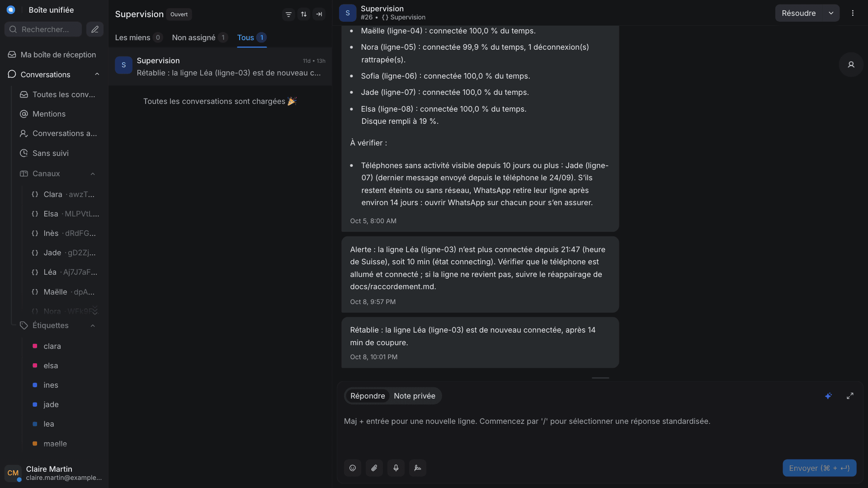Click into the reply message text area

[x=600, y=429]
